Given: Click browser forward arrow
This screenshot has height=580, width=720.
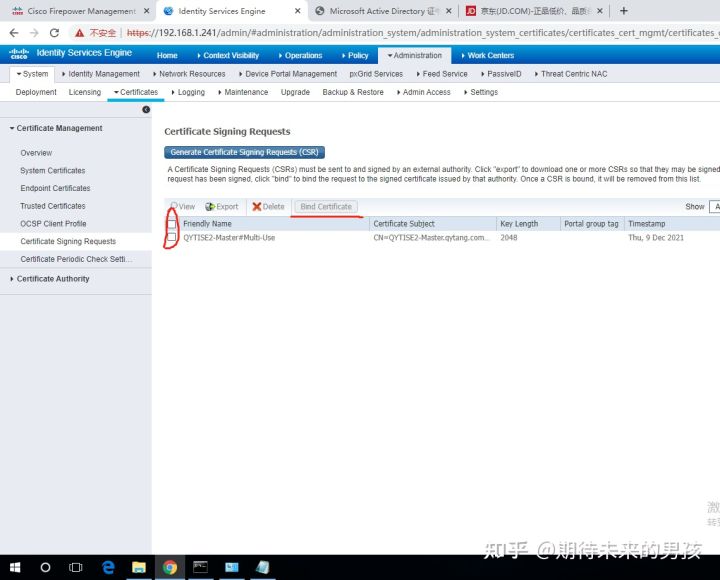Looking at the screenshot, I should pyautogui.click(x=34, y=33).
